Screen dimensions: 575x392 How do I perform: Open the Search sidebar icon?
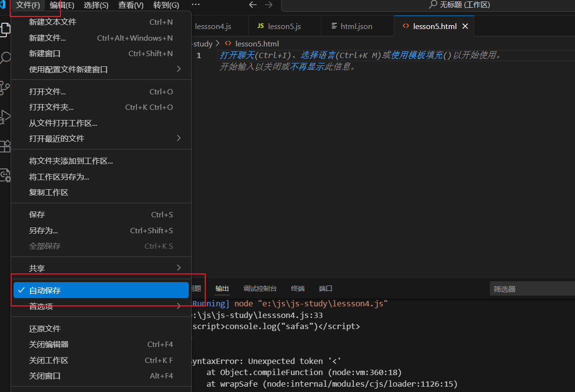[x=5, y=58]
